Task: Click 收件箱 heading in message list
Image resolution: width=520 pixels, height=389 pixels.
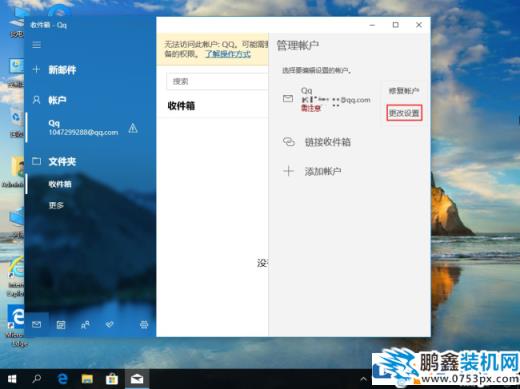Action: click(181, 106)
